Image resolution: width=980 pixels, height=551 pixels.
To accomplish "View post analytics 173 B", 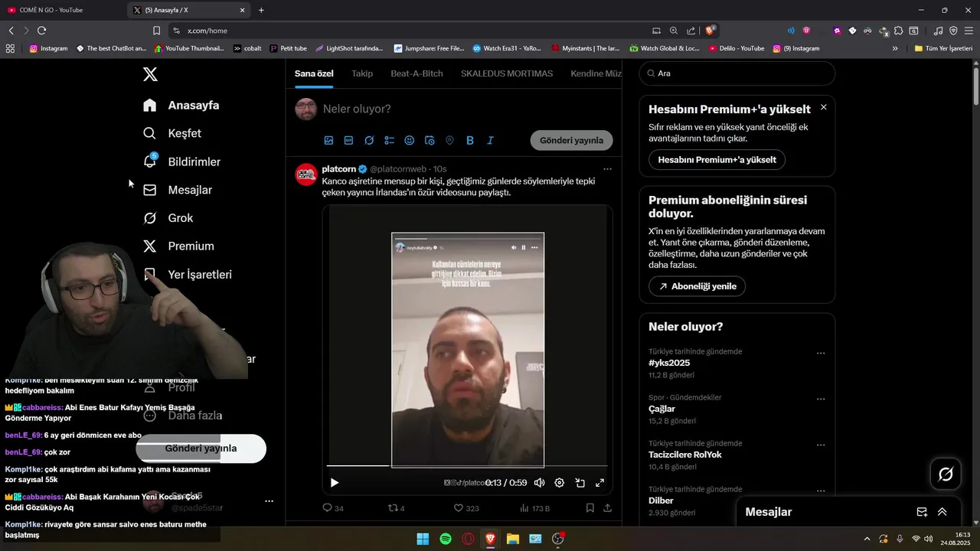I will coord(534,508).
